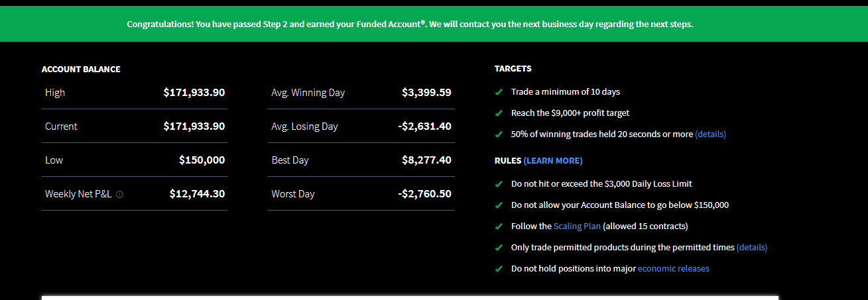
Task: Click checkmark beside Reach the $9,000+ profit target
Action: (x=499, y=113)
